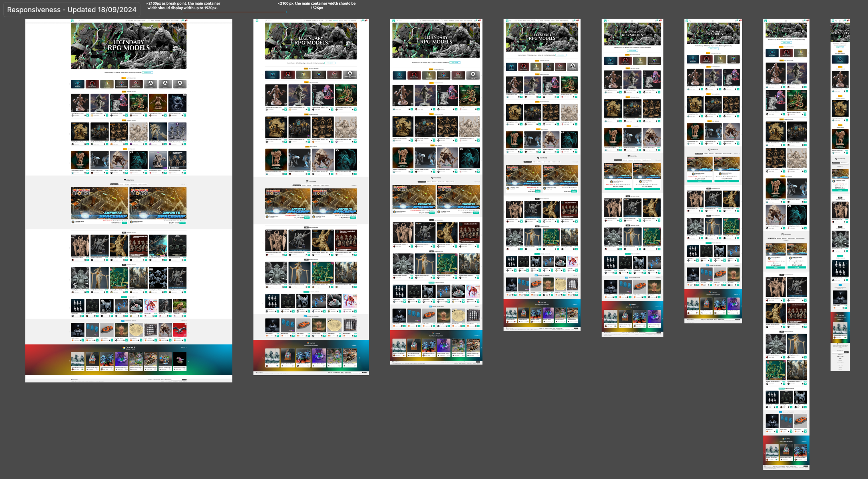This screenshot has height=479, width=868.
Task: Click Canvas logo in leftmost frame's gradient section
Action: 129,348
